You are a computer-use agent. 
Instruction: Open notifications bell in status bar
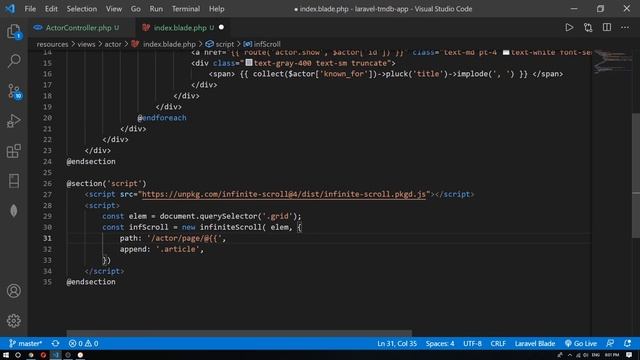coord(627,344)
